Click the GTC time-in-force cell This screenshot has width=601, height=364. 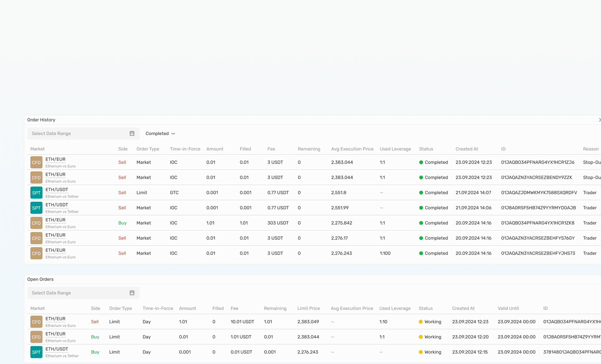[174, 193]
